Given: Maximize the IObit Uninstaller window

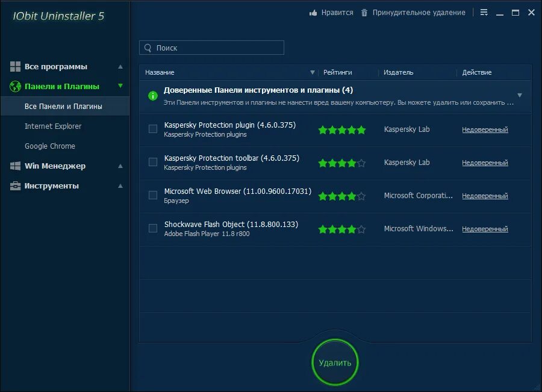Looking at the screenshot, I should [516, 13].
